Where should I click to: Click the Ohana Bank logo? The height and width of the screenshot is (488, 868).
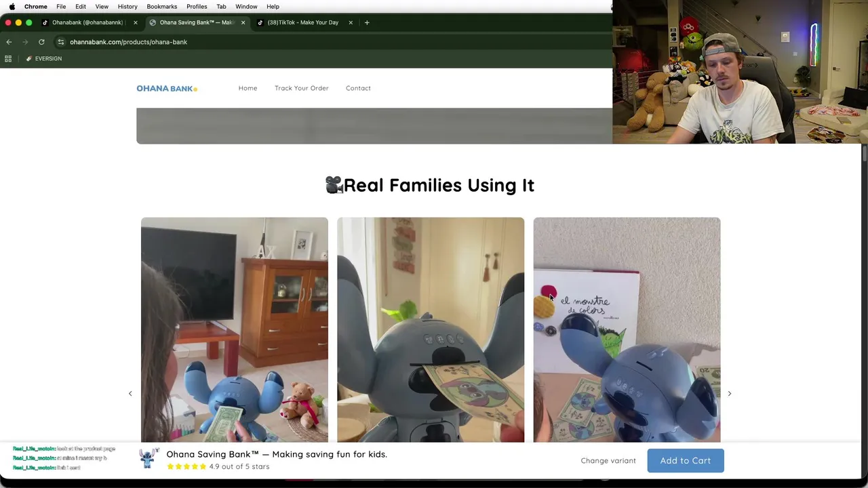pos(167,88)
